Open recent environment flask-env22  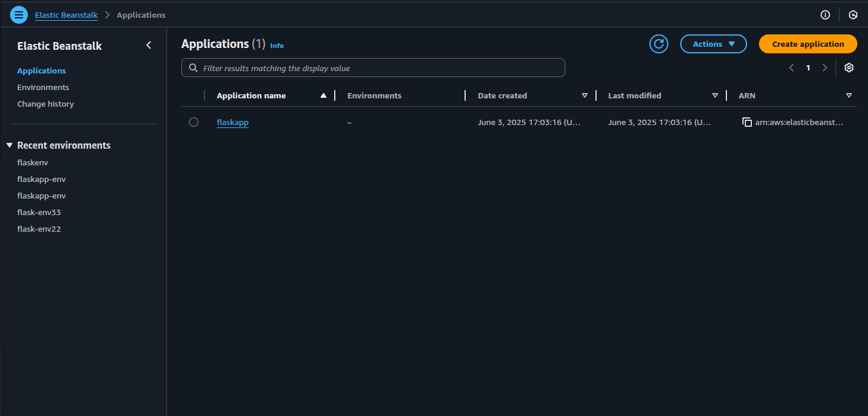point(39,229)
